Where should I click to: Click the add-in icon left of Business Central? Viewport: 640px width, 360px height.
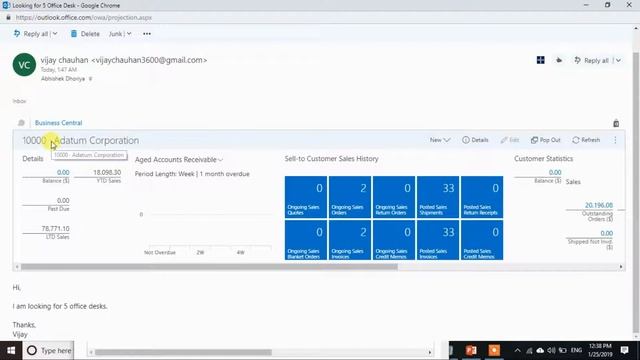coord(21,123)
